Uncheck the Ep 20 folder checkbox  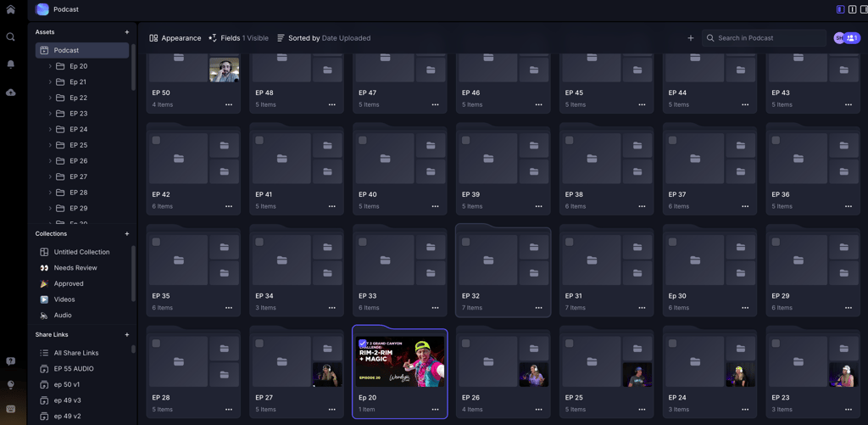(363, 344)
